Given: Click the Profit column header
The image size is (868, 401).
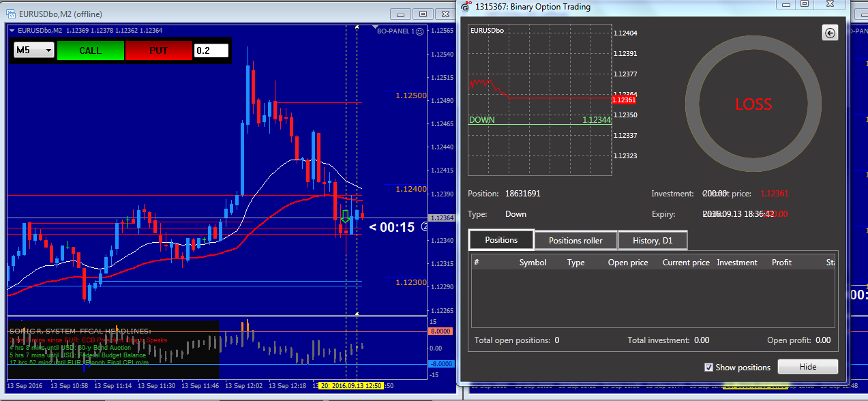Looking at the screenshot, I should tap(781, 263).
